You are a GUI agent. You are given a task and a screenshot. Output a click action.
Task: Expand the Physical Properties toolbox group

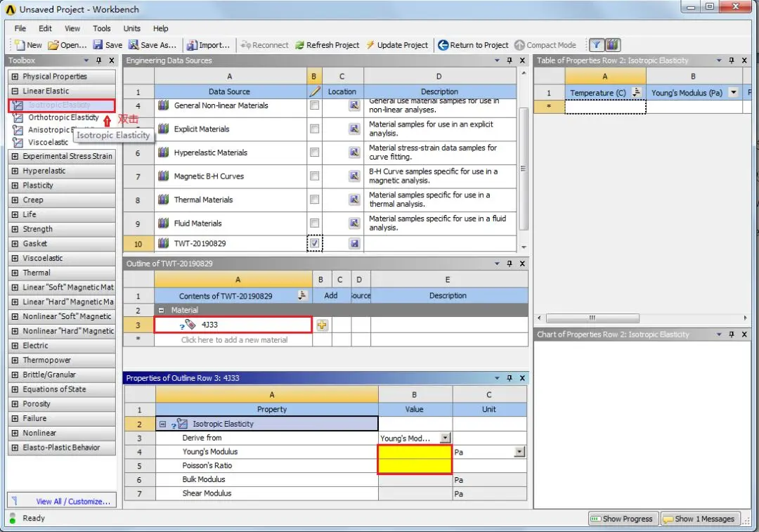pos(15,77)
